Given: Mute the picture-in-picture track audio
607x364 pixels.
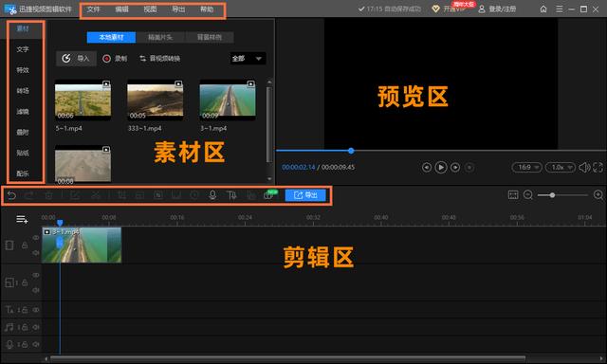Looking at the screenshot, I should [36, 290].
